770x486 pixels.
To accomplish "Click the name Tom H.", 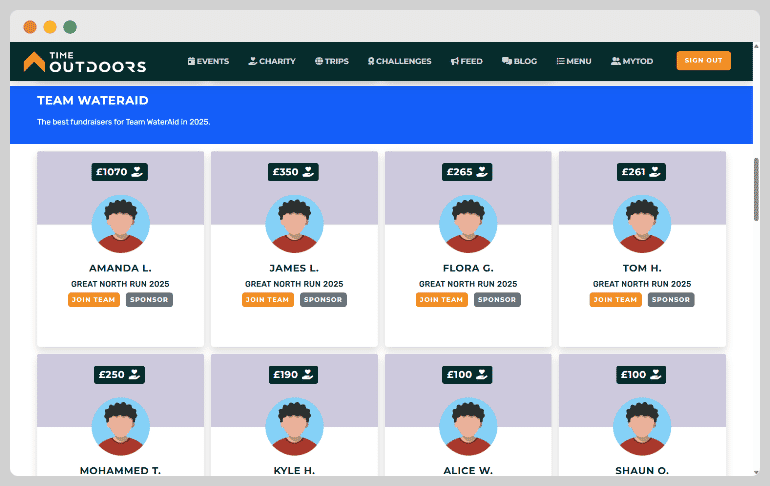I will 642,268.
